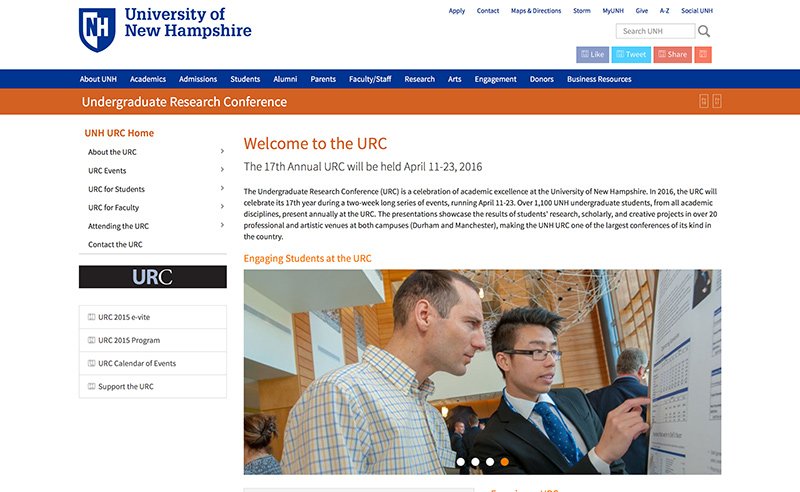Click the second icon in the orange conference bar
Image resolution: width=800 pixels, height=492 pixels.
pos(717,101)
